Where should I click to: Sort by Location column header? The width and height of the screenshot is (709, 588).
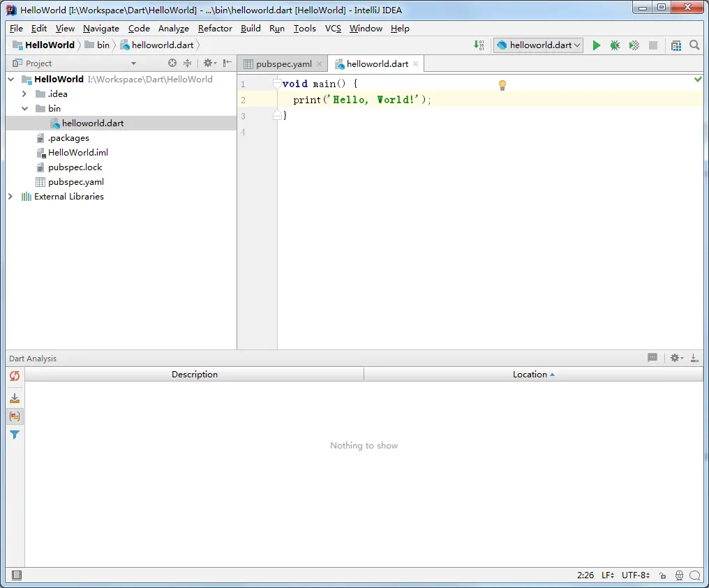[x=534, y=375]
